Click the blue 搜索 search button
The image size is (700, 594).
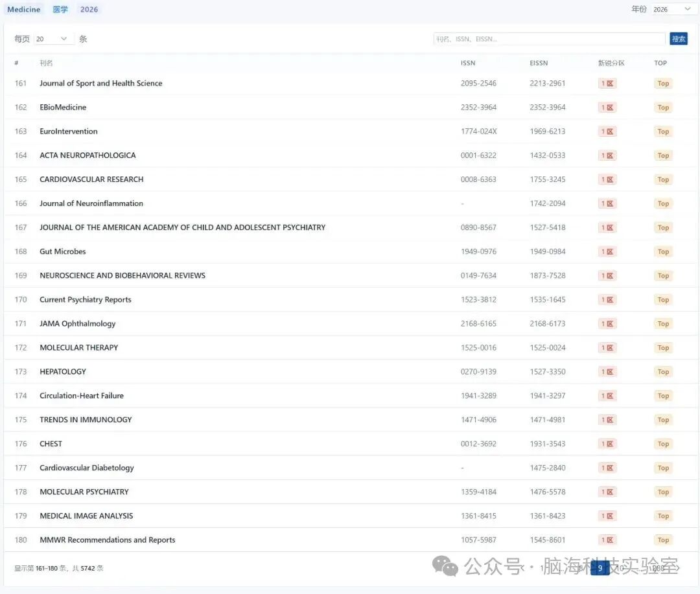click(679, 39)
